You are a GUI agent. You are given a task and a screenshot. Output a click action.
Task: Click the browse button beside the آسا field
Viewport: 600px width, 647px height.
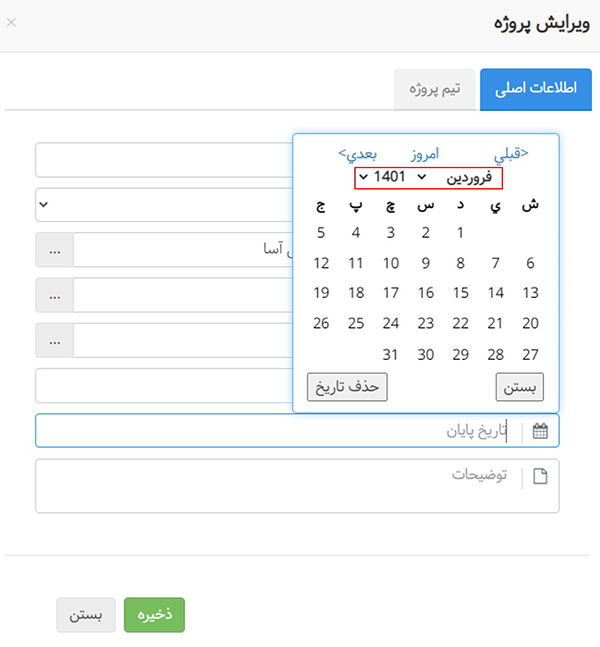(54, 250)
